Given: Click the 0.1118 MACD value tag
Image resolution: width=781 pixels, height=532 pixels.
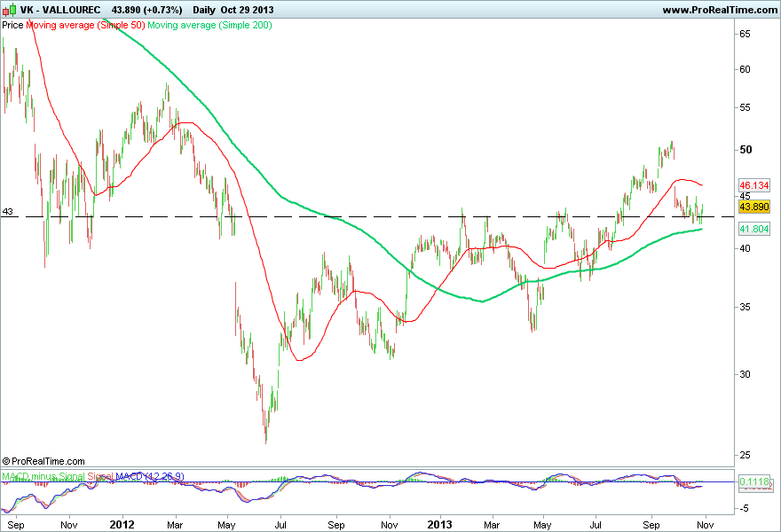Looking at the screenshot, I should point(754,481).
